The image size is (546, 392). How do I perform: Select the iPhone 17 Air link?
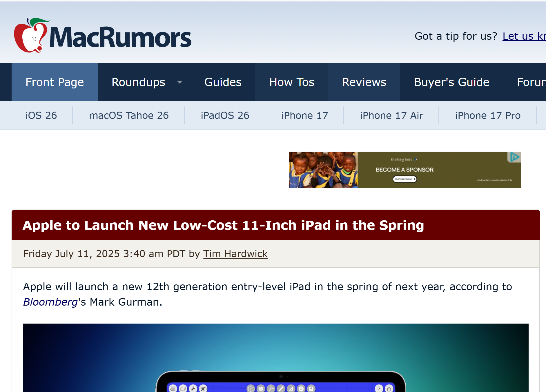pyautogui.click(x=392, y=115)
